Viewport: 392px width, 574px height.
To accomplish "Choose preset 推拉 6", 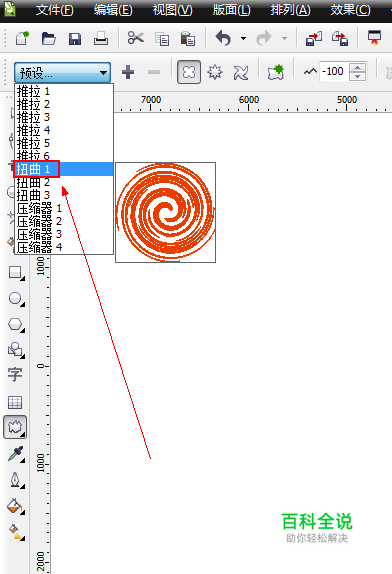I will (x=64, y=156).
